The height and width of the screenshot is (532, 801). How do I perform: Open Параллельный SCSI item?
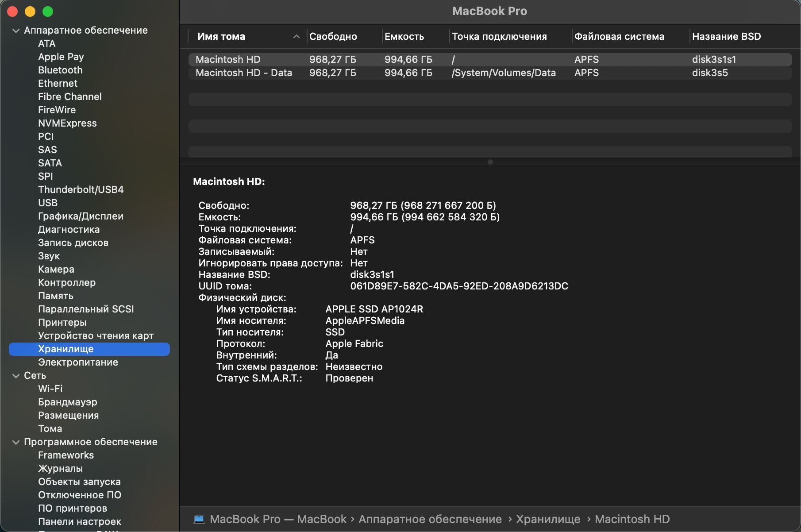[x=86, y=309]
